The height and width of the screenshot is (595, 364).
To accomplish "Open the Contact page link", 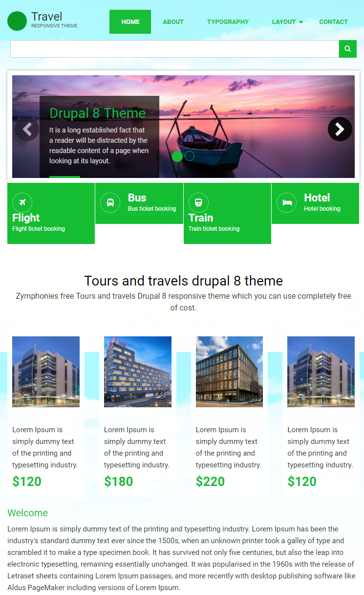I will (333, 22).
